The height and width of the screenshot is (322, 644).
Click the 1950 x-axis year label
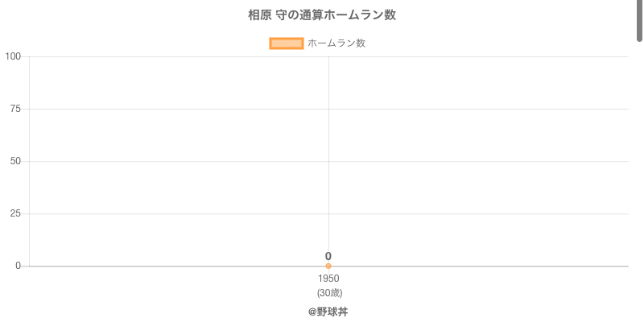(x=328, y=279)
